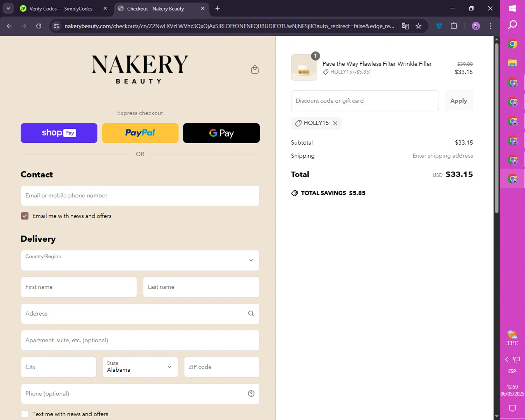Open the translate page icon

[x=405, y=26]
